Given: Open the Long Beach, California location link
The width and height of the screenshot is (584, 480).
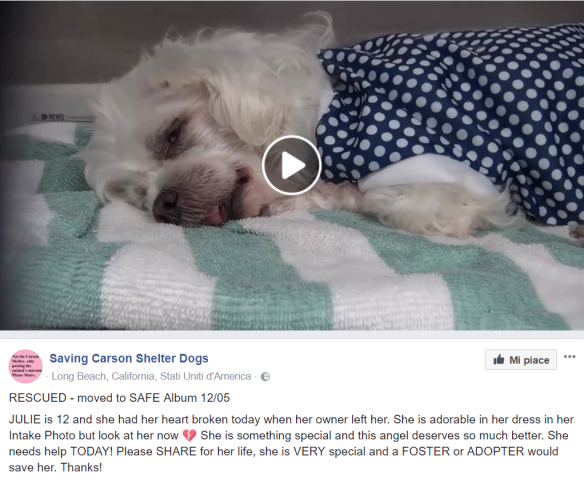Looking at the screenshot, I should [151, 376].
